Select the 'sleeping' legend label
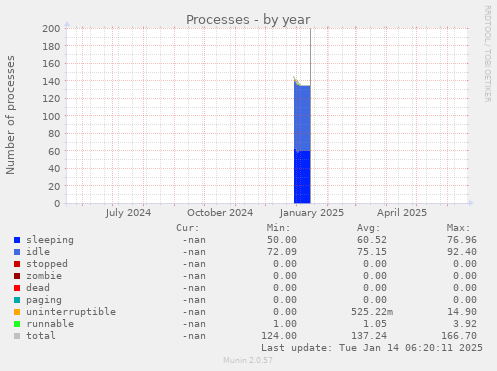The image size is (497, 371). tap(50, 240)
